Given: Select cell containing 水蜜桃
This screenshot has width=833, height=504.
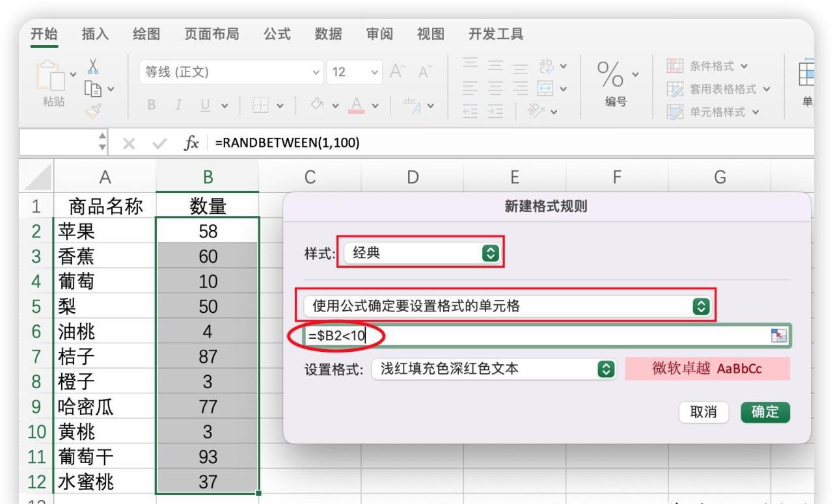Looking at the screenshot, I should [x=105, y=482].
